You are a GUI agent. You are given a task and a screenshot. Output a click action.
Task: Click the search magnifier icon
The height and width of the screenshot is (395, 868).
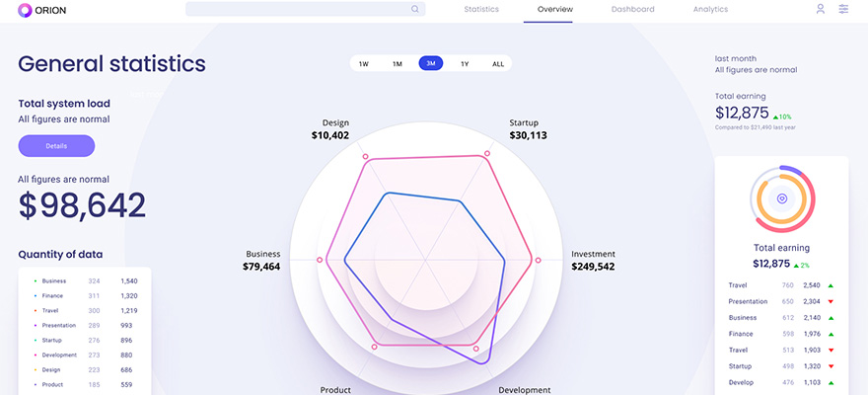coord(415,10)
